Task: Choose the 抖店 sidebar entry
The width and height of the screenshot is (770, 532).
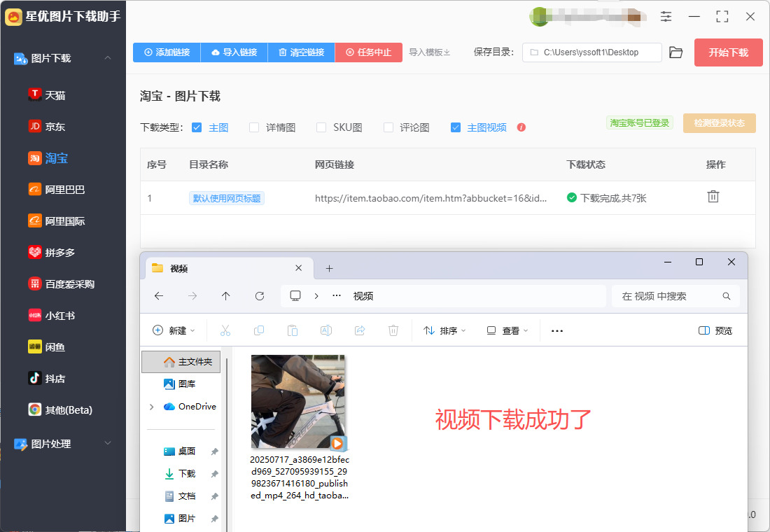Action: (x=55, y=378)
